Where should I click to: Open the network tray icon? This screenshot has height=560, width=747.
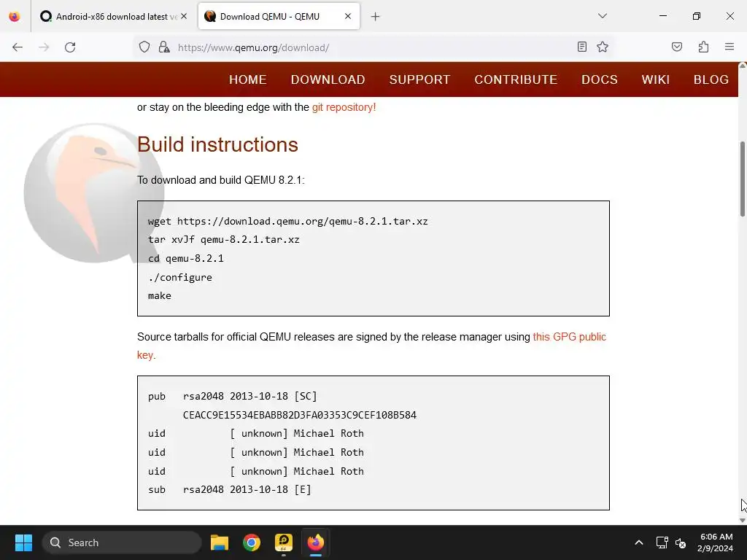coord(662,542)
